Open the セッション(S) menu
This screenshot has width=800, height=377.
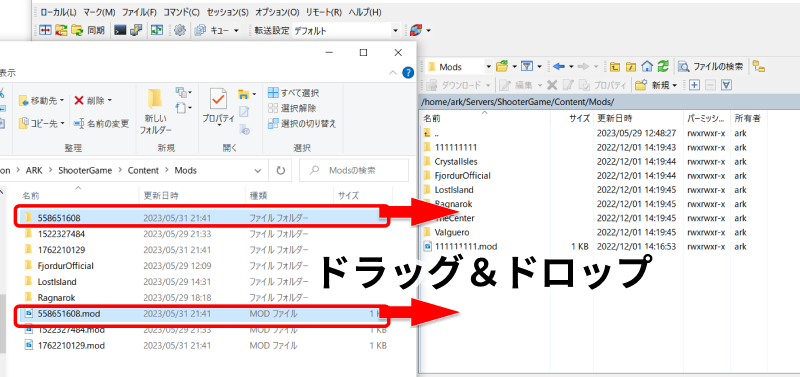click(228, 12)
